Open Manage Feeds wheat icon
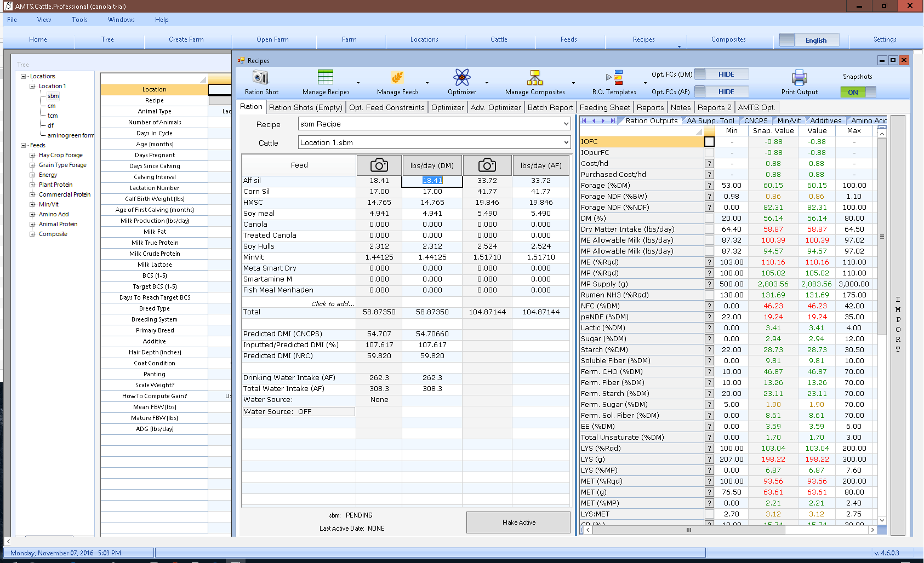Image resolution: width=924 pixels, height=563 pixels. pos(397,77)
